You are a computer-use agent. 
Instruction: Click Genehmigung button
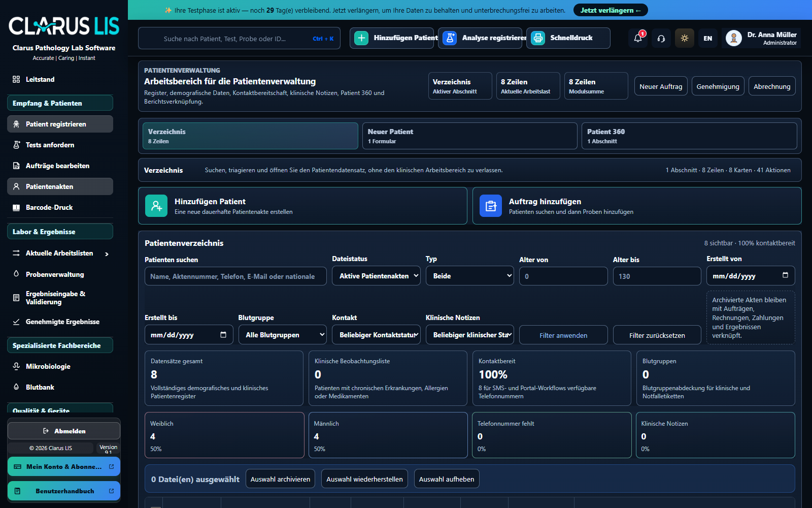coord(718,86)
